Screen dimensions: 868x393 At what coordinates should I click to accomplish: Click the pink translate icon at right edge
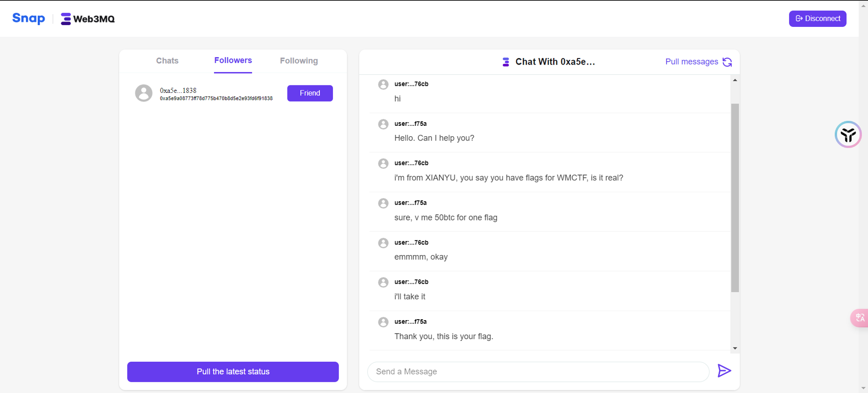[859, 318]
